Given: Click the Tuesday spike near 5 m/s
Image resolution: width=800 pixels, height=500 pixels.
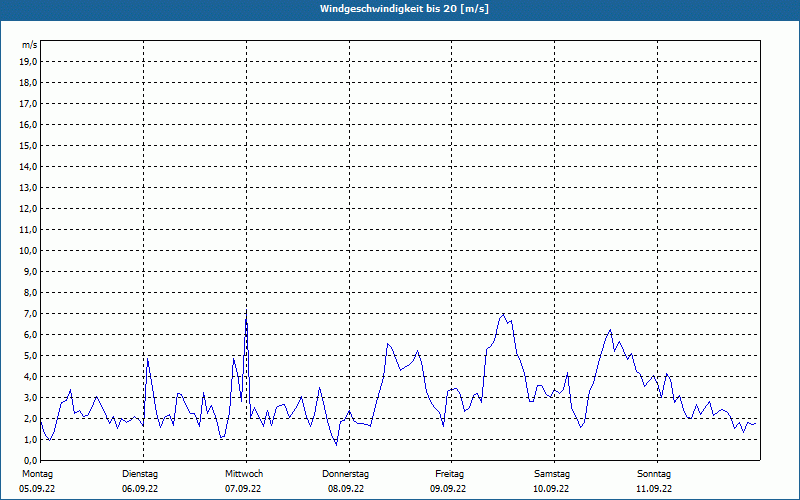Looking at the screenshot, I should 147,359.
